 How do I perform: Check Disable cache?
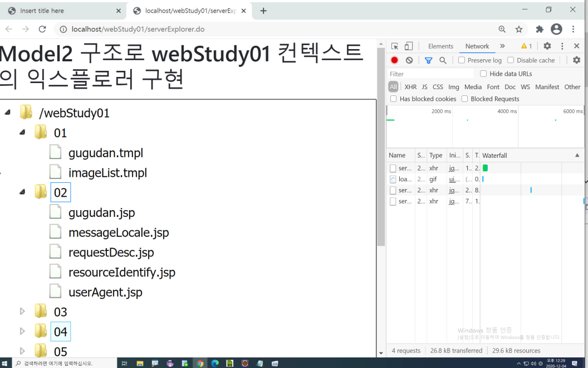(x=511, y=60)
